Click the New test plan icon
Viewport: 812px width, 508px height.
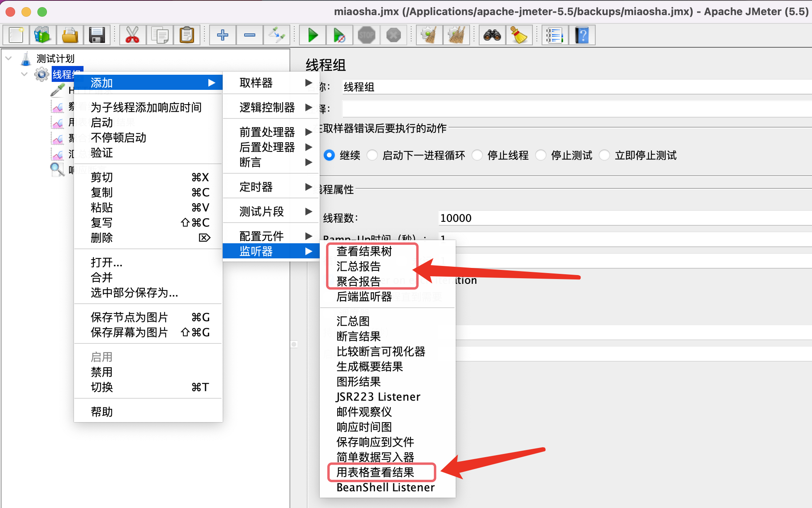click(x=16, y=35)
